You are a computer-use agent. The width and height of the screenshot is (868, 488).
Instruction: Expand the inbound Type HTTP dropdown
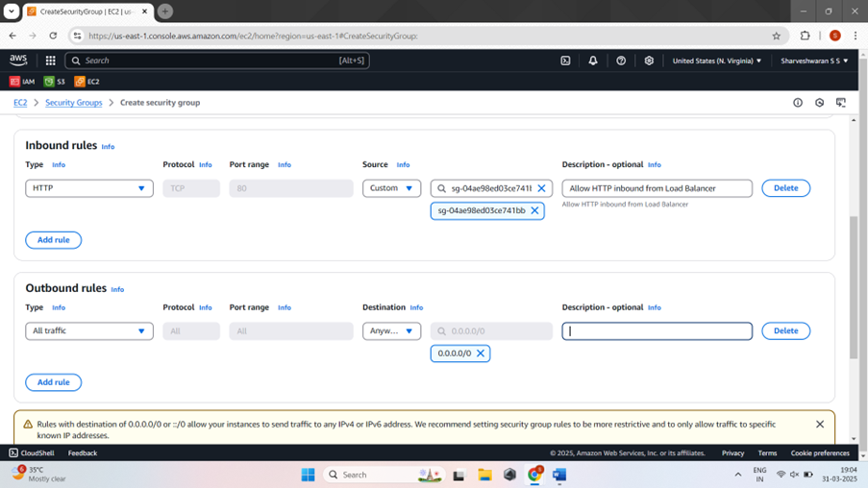[89, 188]
